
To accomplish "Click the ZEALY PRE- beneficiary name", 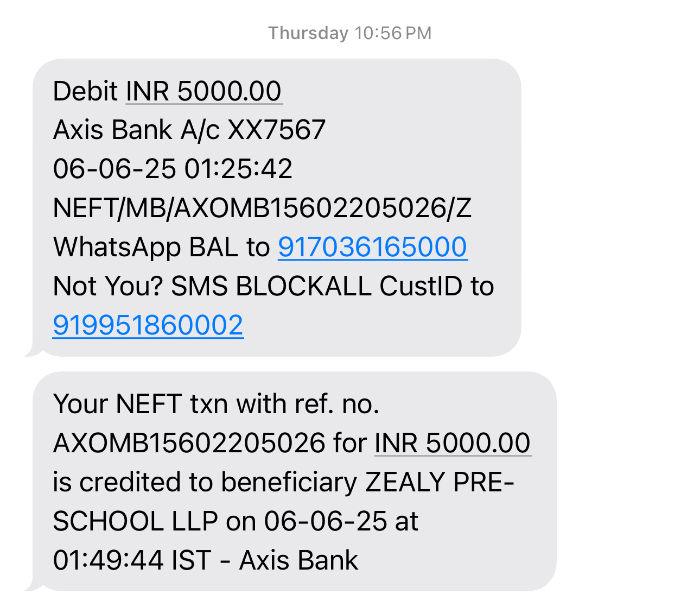I will point(440,482).
